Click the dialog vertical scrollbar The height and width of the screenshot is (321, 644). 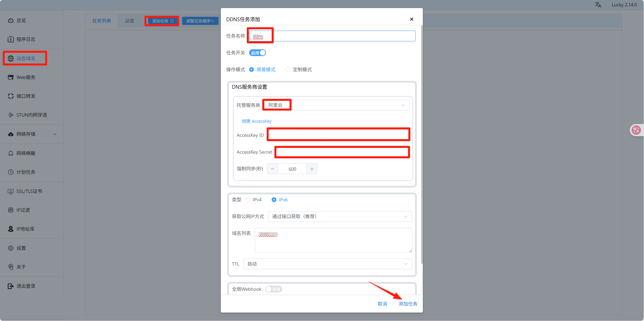421,145
